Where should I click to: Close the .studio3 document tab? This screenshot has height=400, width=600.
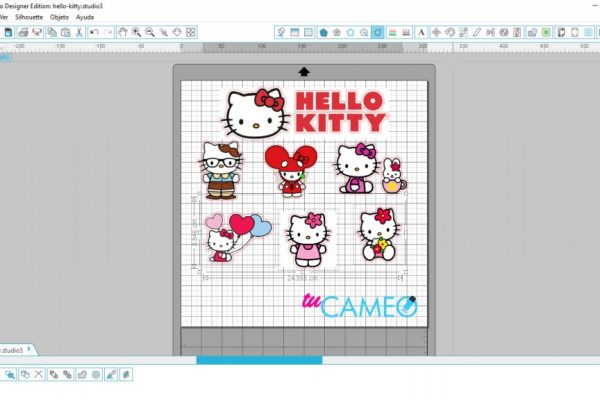point(29,349)
